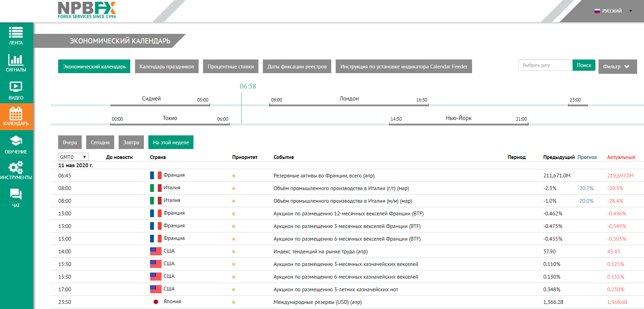Open the GMT0 timezone dropdown
This screenshot has height=309, width=644.
click(73, 157)
